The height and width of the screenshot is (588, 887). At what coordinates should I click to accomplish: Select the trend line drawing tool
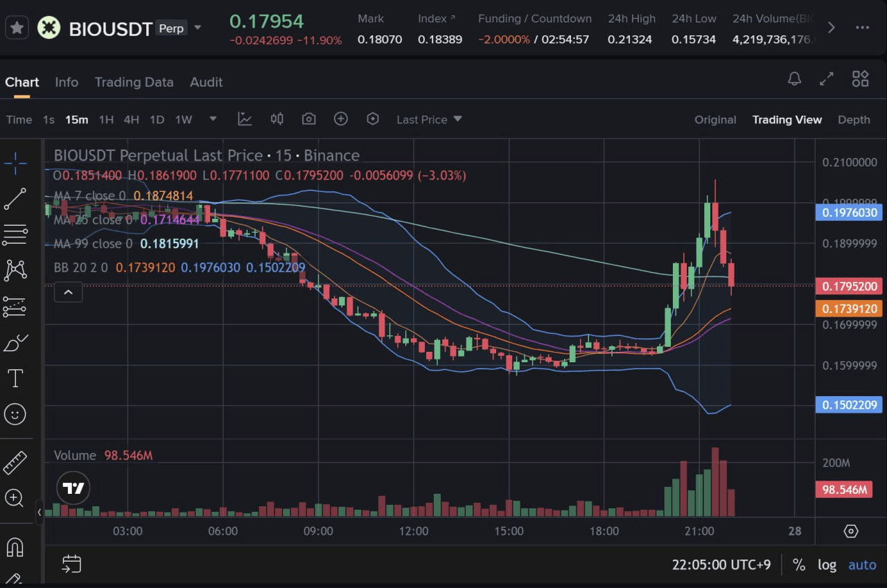pos(15,199)
